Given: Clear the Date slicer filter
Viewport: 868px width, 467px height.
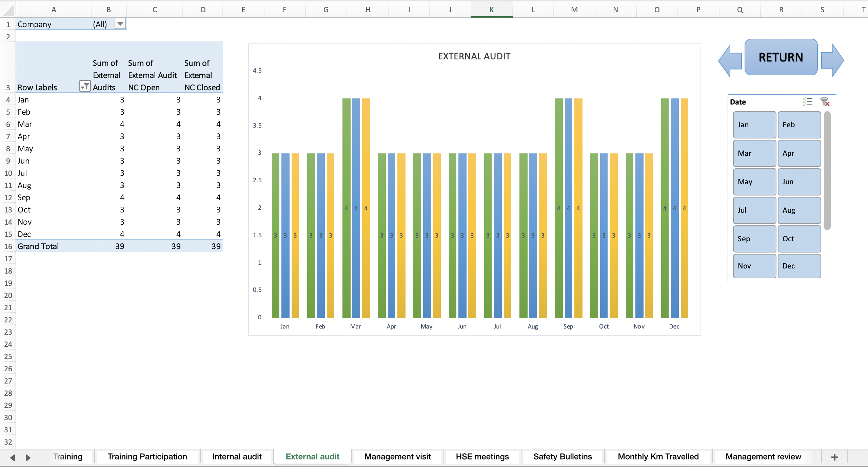Looking at the screenshot, I should [826, 102].
